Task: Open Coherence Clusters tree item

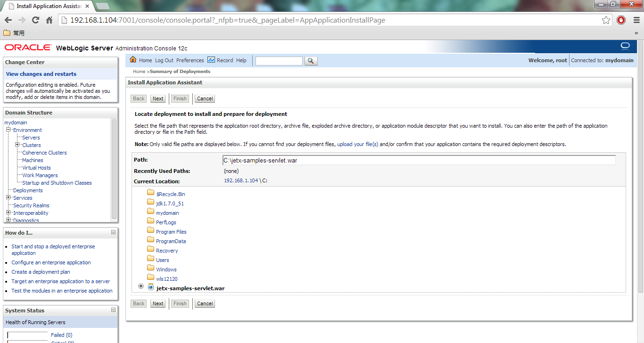Action: 44,153
